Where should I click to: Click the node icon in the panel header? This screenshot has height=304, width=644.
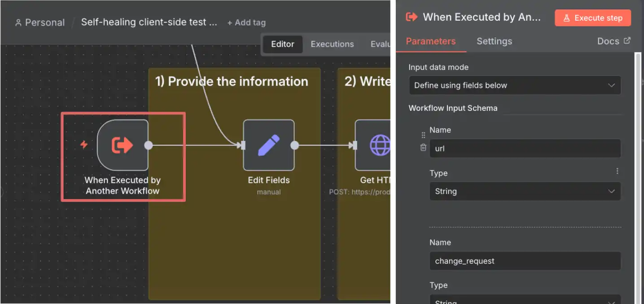[411, 17]
